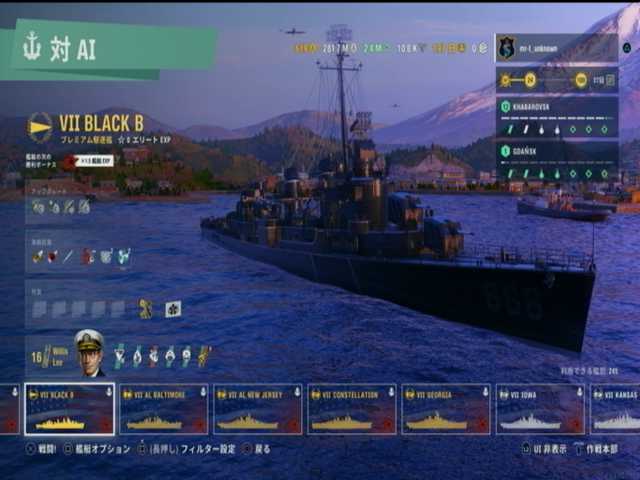Open the mr-t_unknown player profile panel
The image size is (640, 480).
pos(556,48)
